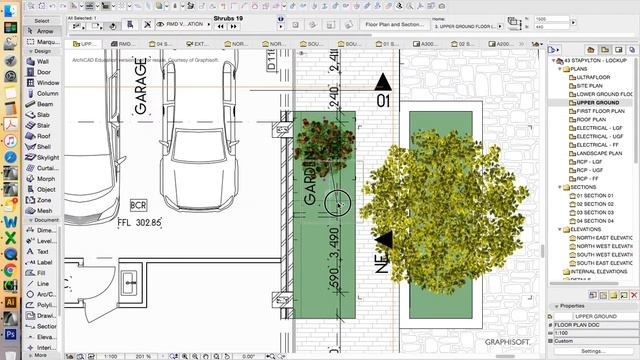Select the Arrow tool
Viewport: 640px width, 360px height.
click(x=42, y=31)
